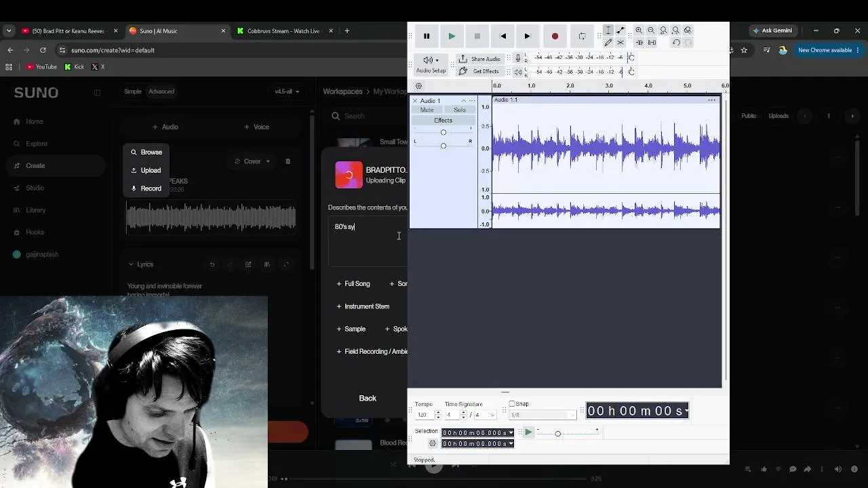Skip to end in Audacity transport

tap(528, 36)
